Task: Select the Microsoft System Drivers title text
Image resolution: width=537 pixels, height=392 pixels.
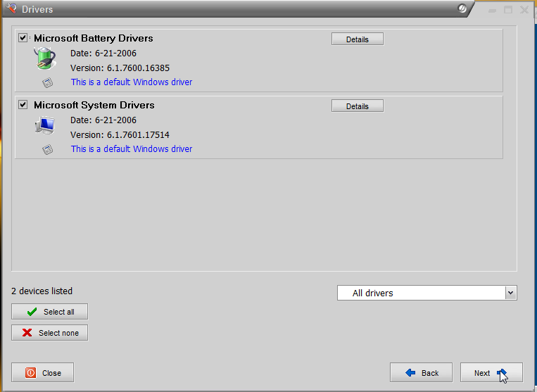Action: pos(94,105)
